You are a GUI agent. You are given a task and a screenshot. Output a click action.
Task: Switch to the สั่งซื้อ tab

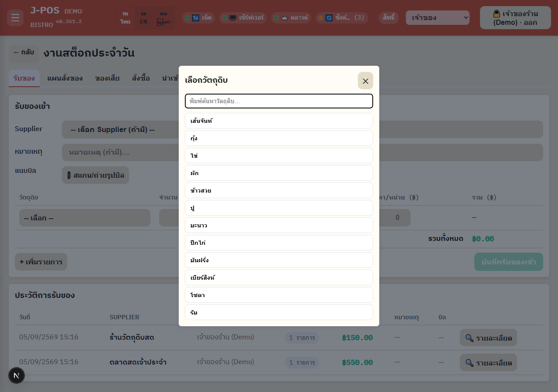pyautogui.click(x=141, y=78)
